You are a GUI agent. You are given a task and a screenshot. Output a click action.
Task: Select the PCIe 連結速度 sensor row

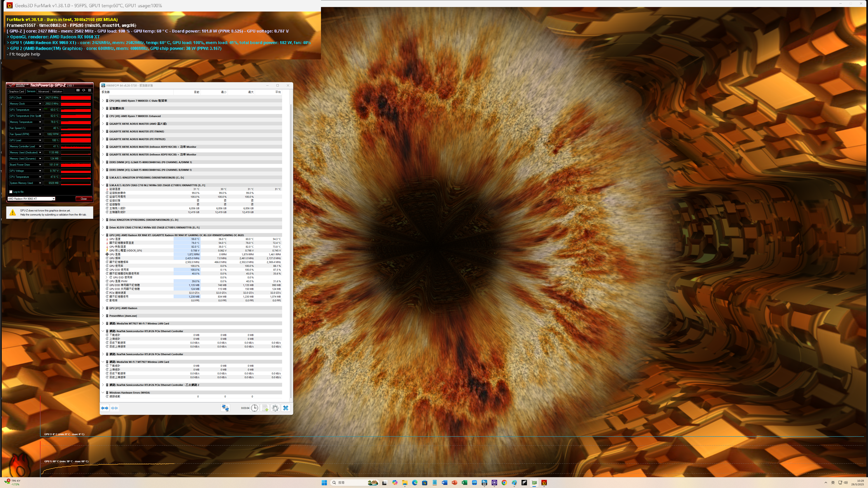194,293
